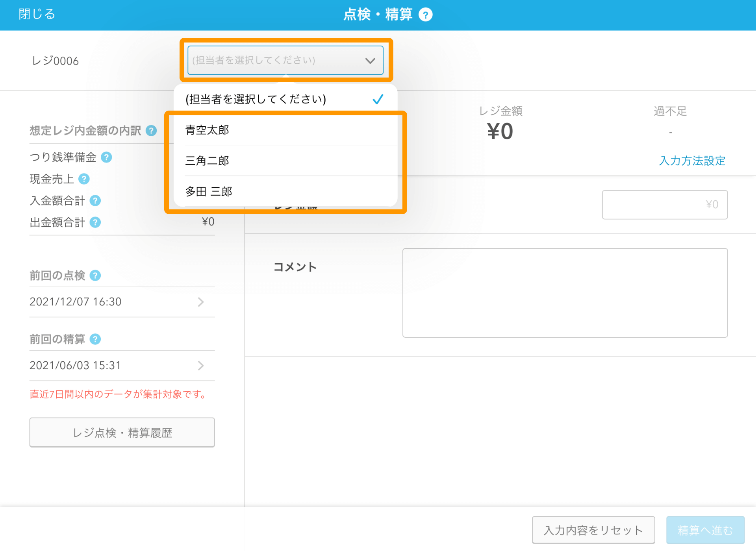Click the help icon beside 点検・精算 title
756x551 pixels.
pos(425,15)
